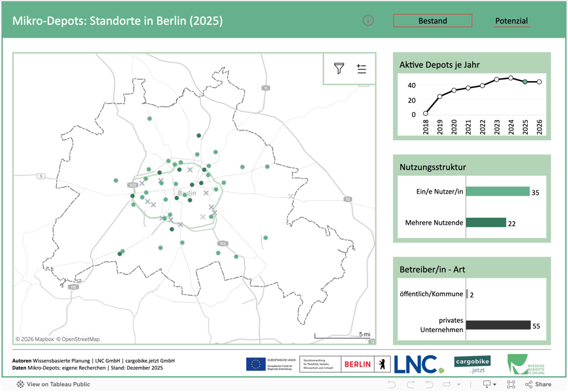This screenshot has width=568, height=392.
Task: Click the 'Aktive Depots je Jahr' title
Action: click(x=440, y=65)
